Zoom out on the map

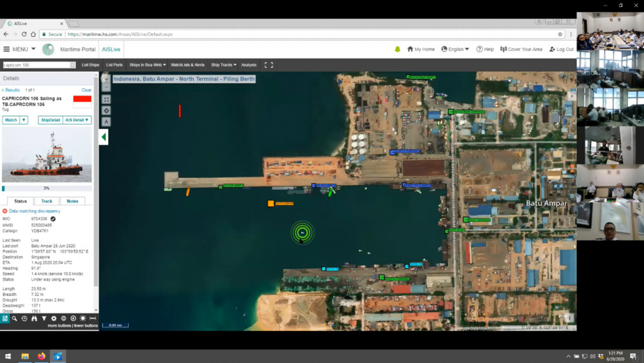(x=106, y=87)
